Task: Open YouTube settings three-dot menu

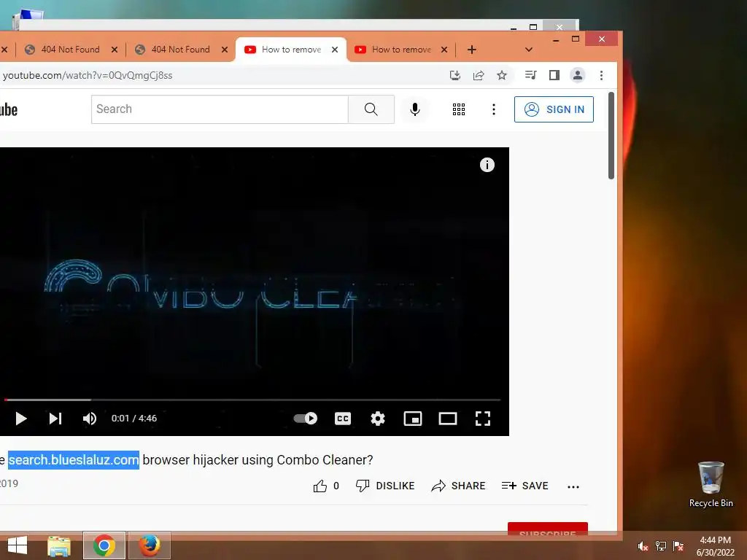Action: (x=494, y=109)
